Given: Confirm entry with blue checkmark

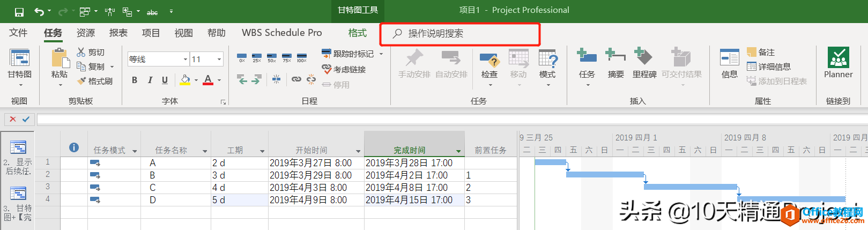Looking at the screenshot, I should pos(26,119).
